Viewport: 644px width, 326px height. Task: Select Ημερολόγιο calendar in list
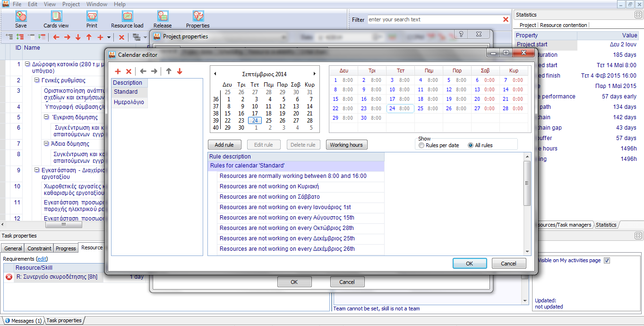click(129, 102)
